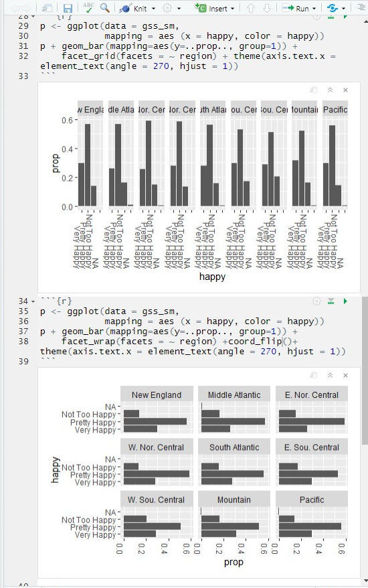Show the document outline

361,7
